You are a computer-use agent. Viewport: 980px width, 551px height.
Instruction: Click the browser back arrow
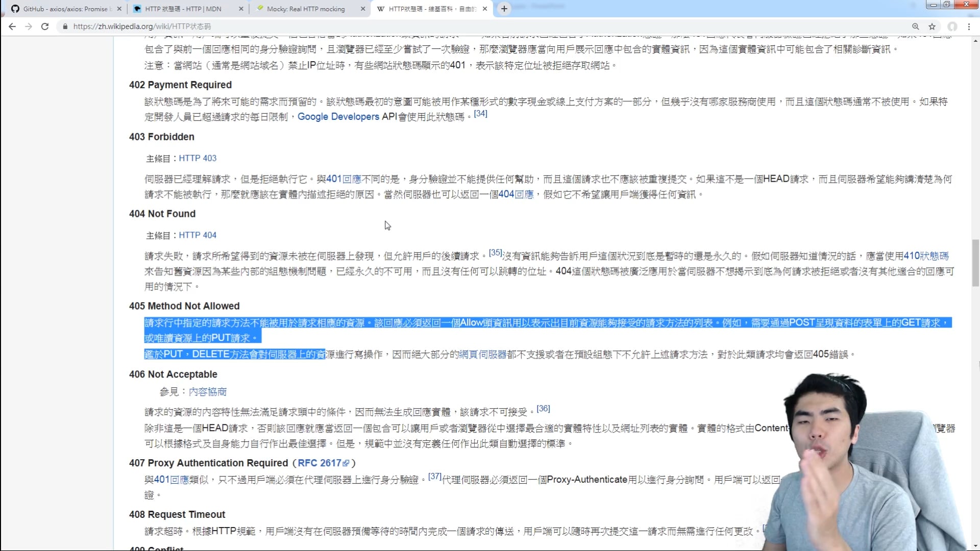(x=12, y=27)
